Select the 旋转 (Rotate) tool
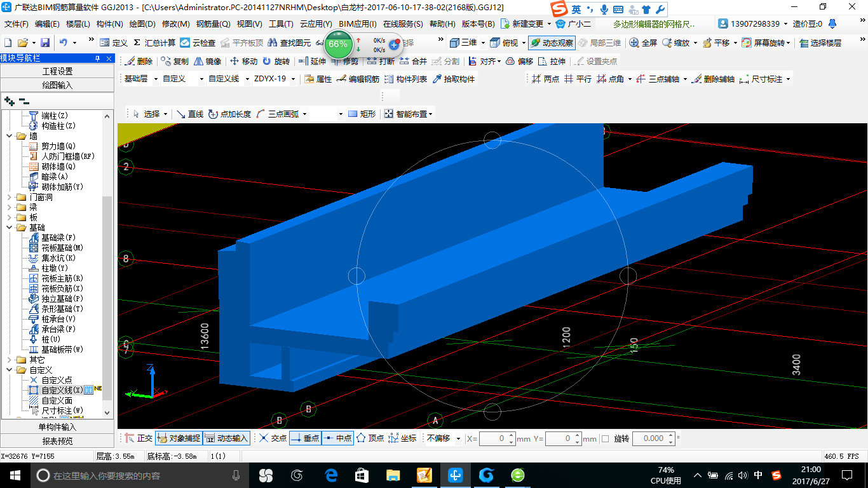 coord(276,62)
